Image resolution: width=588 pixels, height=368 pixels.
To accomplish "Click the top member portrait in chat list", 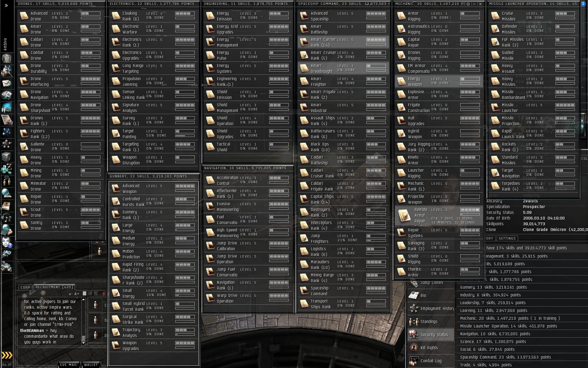I will coord(96,305).
